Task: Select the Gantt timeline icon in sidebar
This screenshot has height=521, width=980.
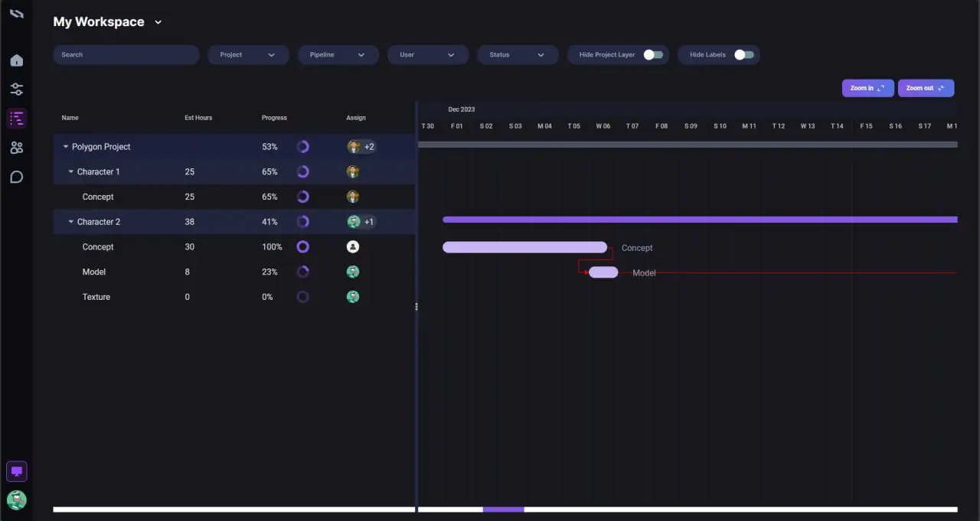Action: tap(16, 119)
